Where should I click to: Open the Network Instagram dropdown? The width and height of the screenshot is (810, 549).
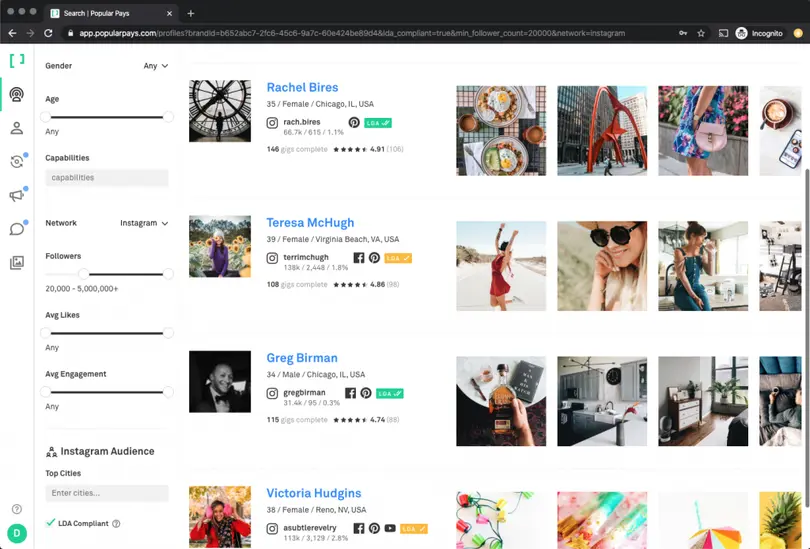[144, 223]
